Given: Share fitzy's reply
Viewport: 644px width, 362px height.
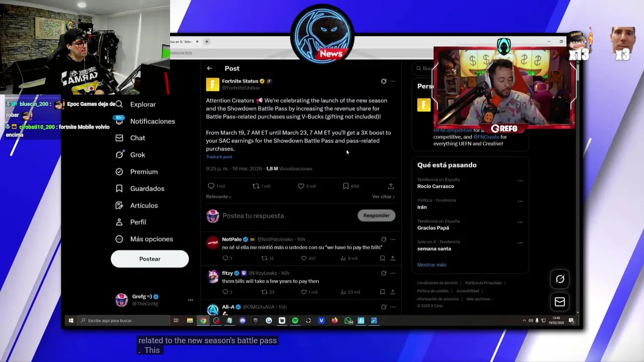Looking at the screenshot, I should 393,292.
